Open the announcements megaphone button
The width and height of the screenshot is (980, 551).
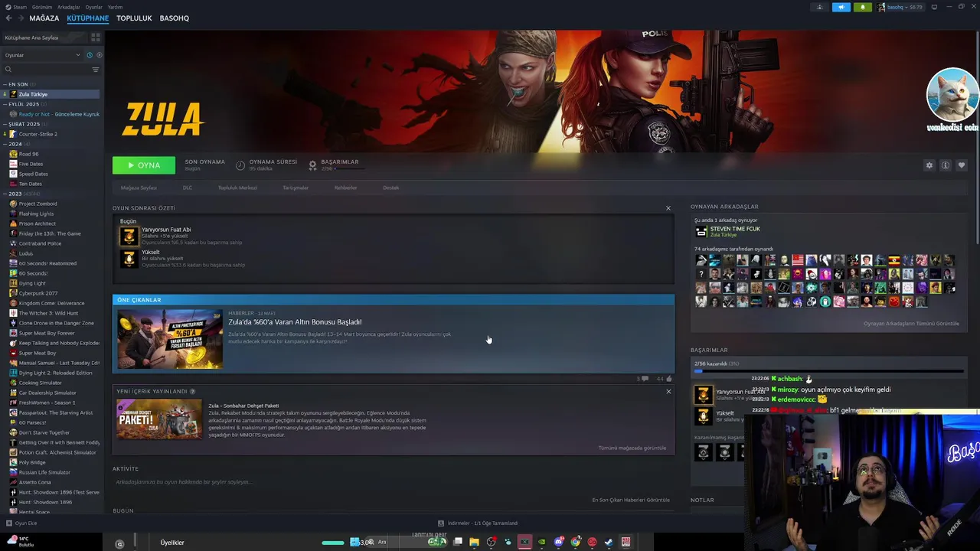pos(841,7)
